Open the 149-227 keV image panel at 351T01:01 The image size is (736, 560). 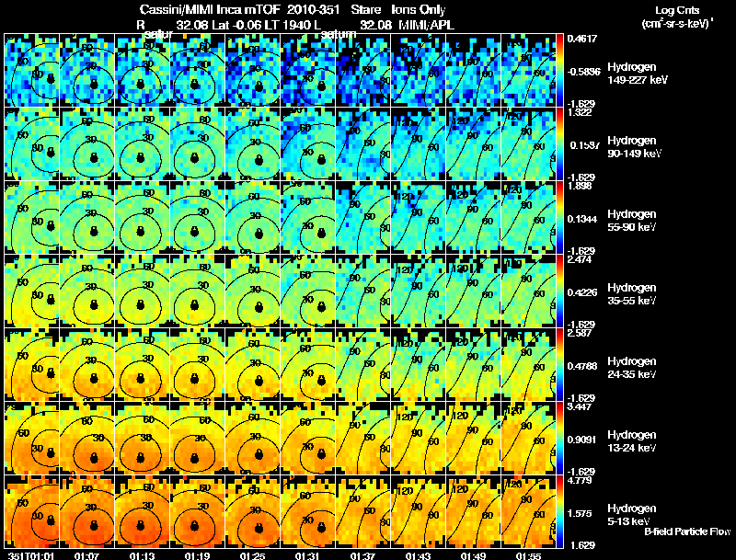[x=31, y=70]
